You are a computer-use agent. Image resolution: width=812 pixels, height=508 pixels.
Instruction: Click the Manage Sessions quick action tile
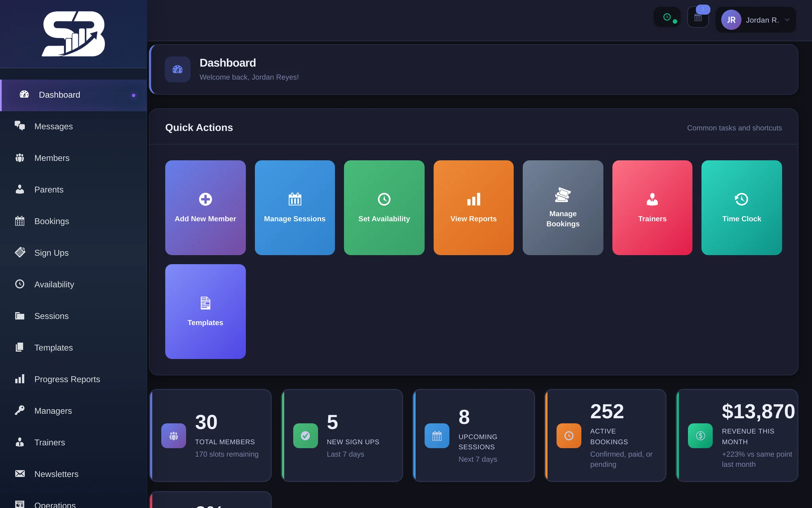pos(295,208)
